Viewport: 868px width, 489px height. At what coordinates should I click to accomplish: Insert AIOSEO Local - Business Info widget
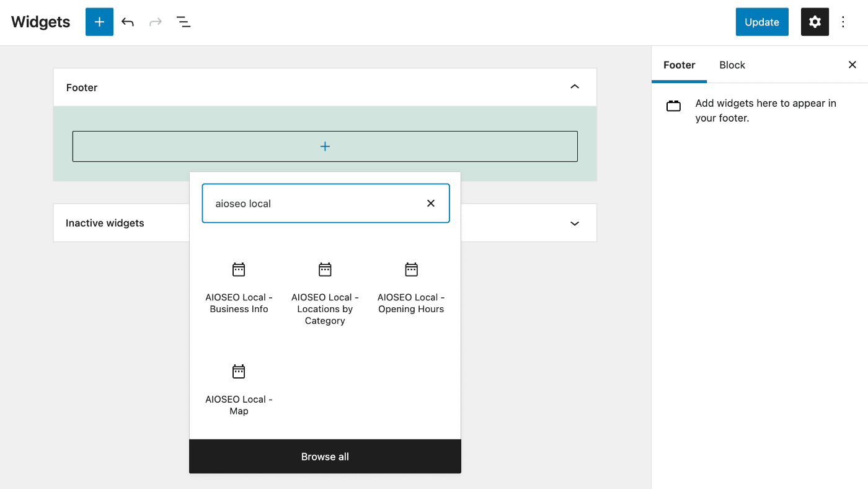click(239, 289)
